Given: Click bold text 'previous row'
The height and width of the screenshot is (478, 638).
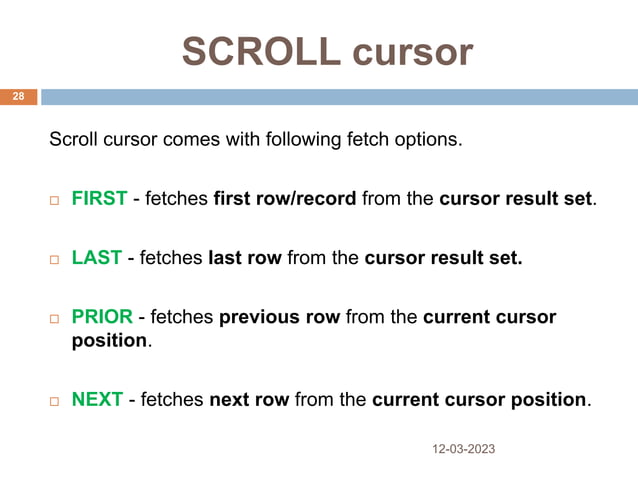Looking at the screenshot, I should (280, 316).
